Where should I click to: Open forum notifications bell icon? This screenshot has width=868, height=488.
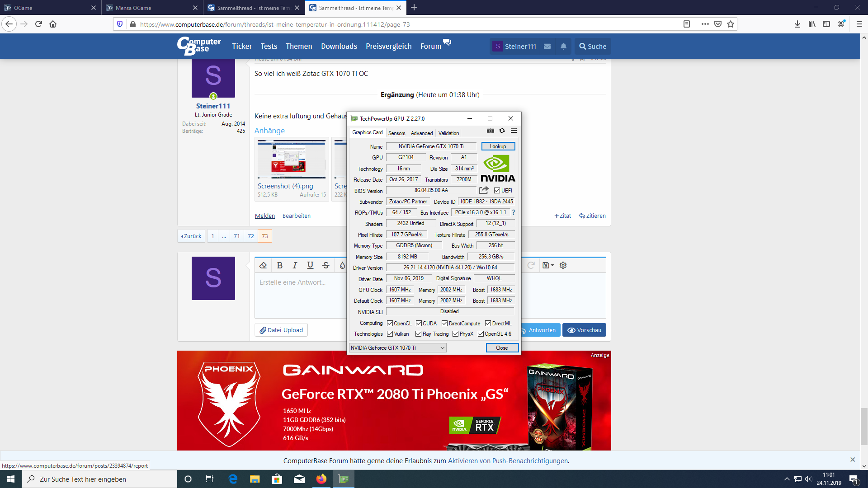click(563, 46)
